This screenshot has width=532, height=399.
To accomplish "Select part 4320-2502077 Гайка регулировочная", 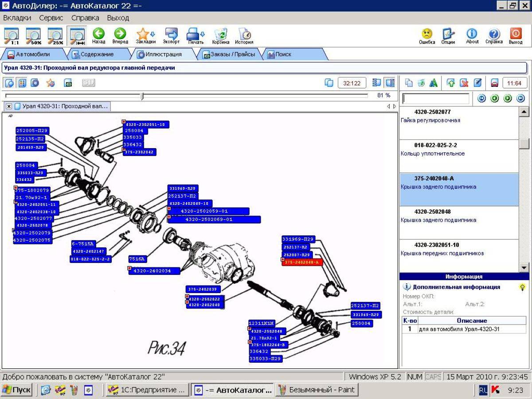I will click(x=459, y=123).
